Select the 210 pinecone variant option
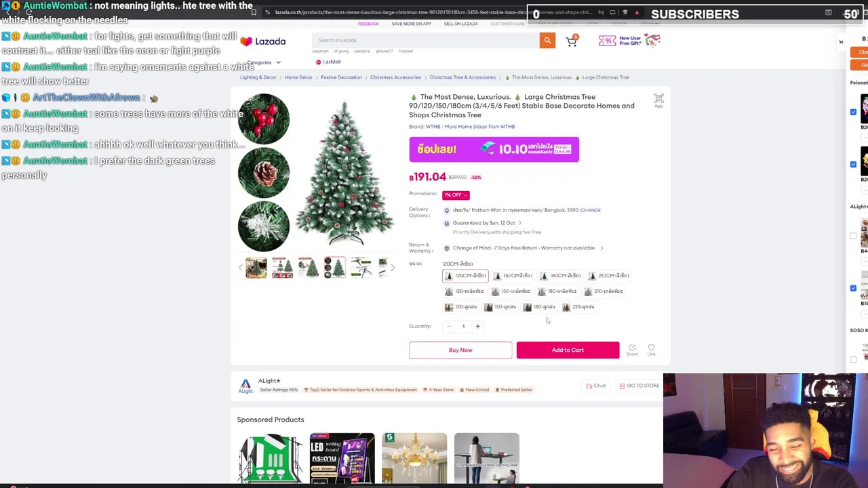The height and width of the screenshot is (488, 868). (578, 307)
